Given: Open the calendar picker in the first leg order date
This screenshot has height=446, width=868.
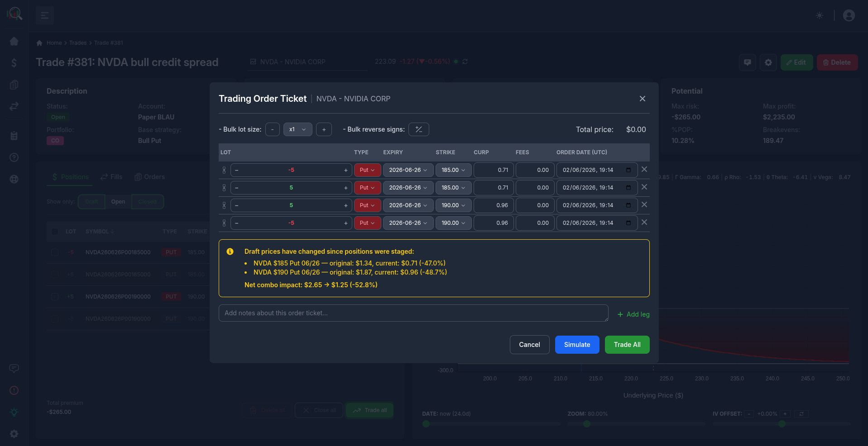Looking at the screenshot, I should pos(628,170).
